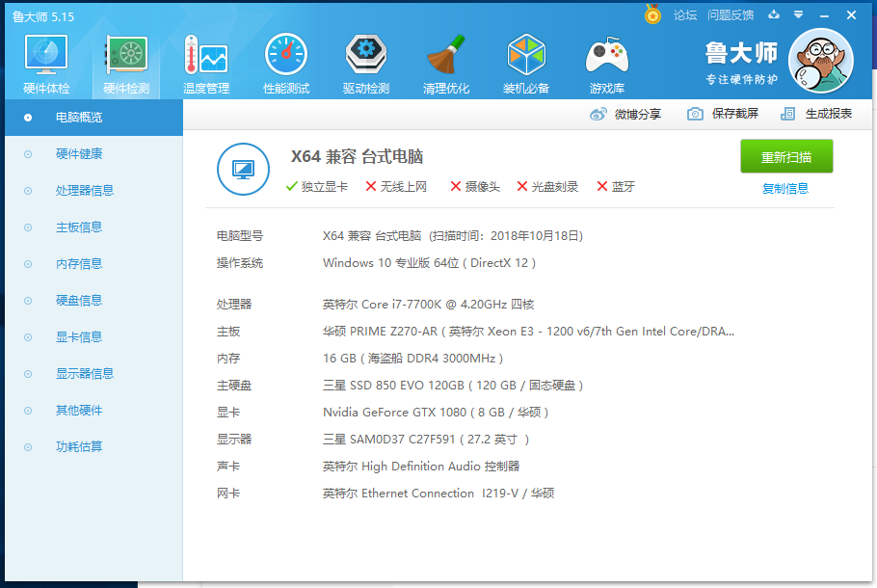
Task: Minimize the 鲁大师 window
Action: tap(824, 15)
